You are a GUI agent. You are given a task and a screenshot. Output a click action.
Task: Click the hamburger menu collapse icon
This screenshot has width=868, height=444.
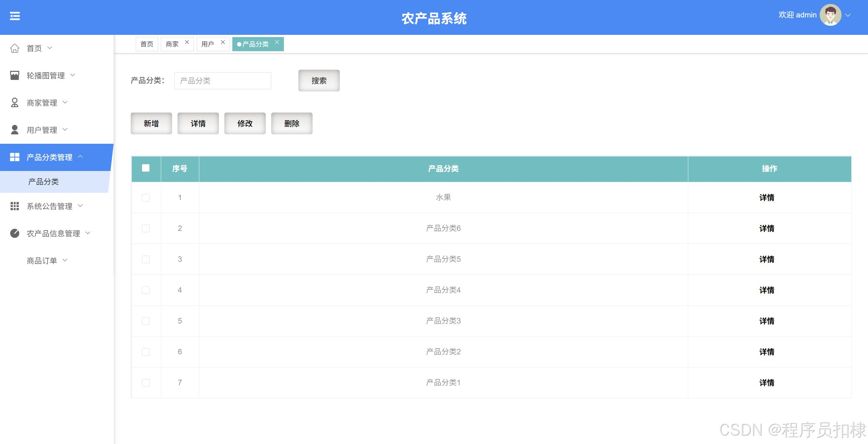tap(15, 16)
